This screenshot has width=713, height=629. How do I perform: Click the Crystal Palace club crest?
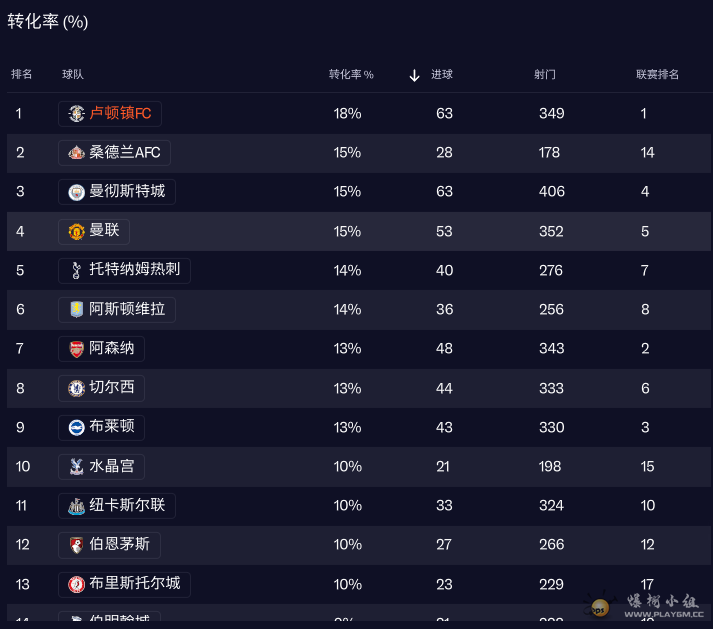(76, 467)
